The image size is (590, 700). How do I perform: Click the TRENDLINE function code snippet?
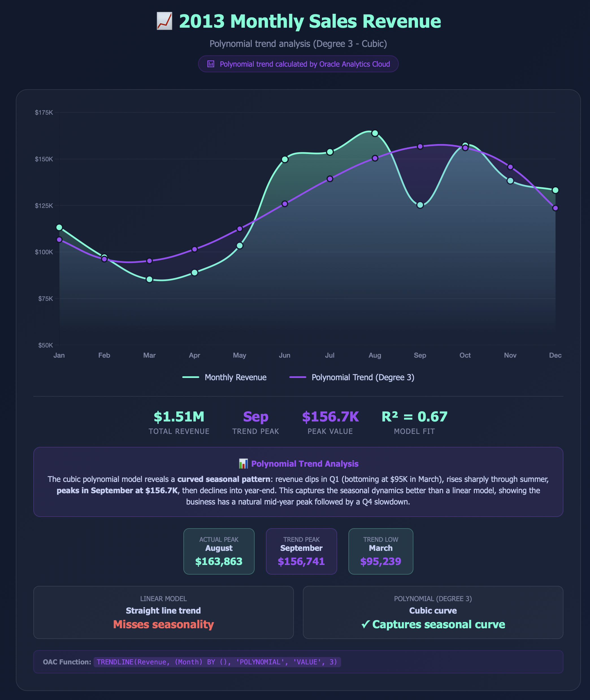coord(217,662)
